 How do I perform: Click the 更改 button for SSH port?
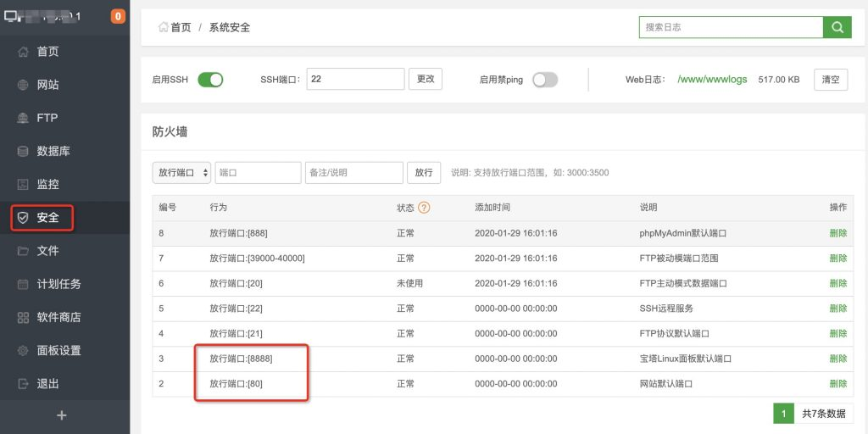coord(426,79)
